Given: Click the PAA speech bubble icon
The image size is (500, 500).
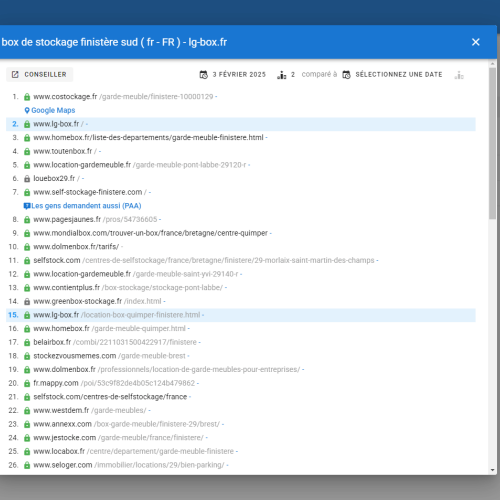Looking at the screenshot, I should click(27, 206).
